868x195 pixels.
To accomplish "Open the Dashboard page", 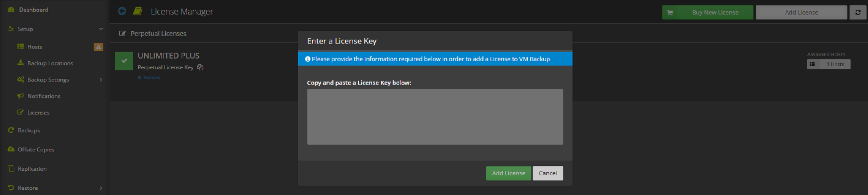I will point(33,10).
